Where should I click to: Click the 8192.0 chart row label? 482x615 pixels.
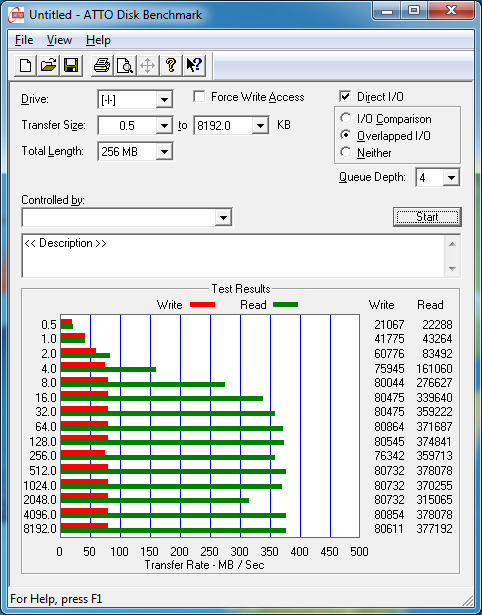pos(40,529)
